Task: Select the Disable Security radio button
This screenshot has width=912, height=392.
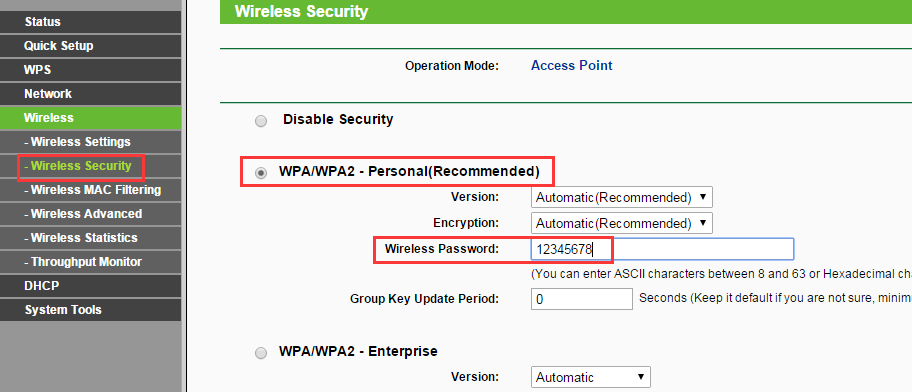Action: 261,121
